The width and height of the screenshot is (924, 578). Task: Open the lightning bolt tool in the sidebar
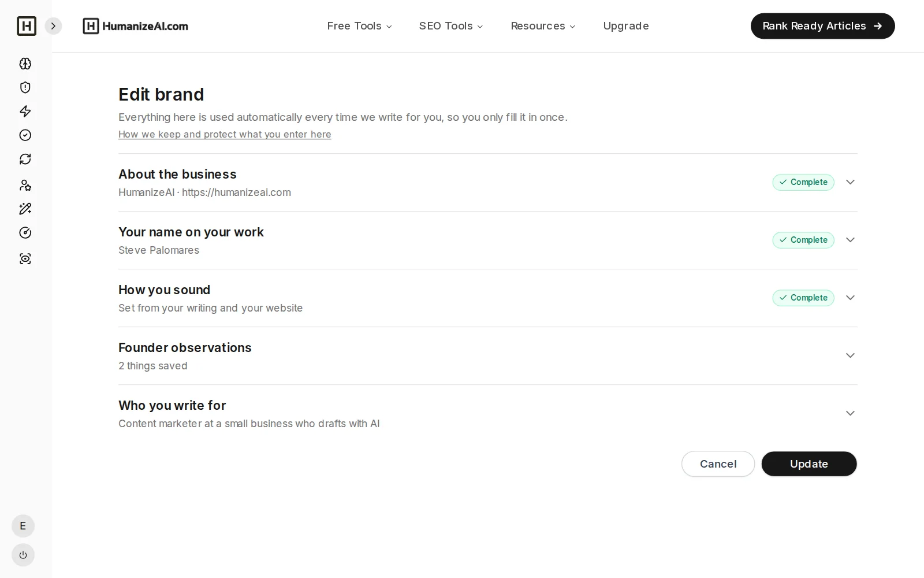pos(25,111)
